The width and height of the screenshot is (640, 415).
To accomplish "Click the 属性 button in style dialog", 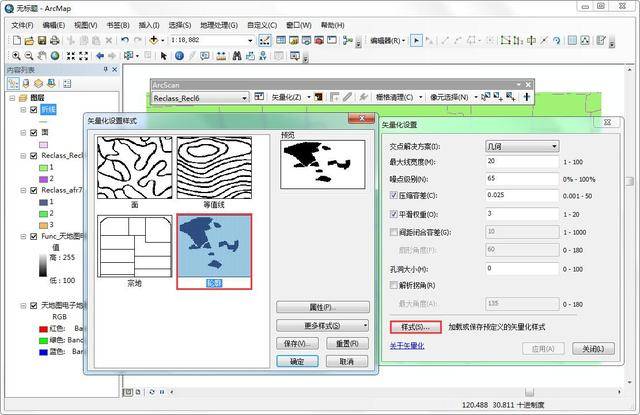I will [322, 307].
